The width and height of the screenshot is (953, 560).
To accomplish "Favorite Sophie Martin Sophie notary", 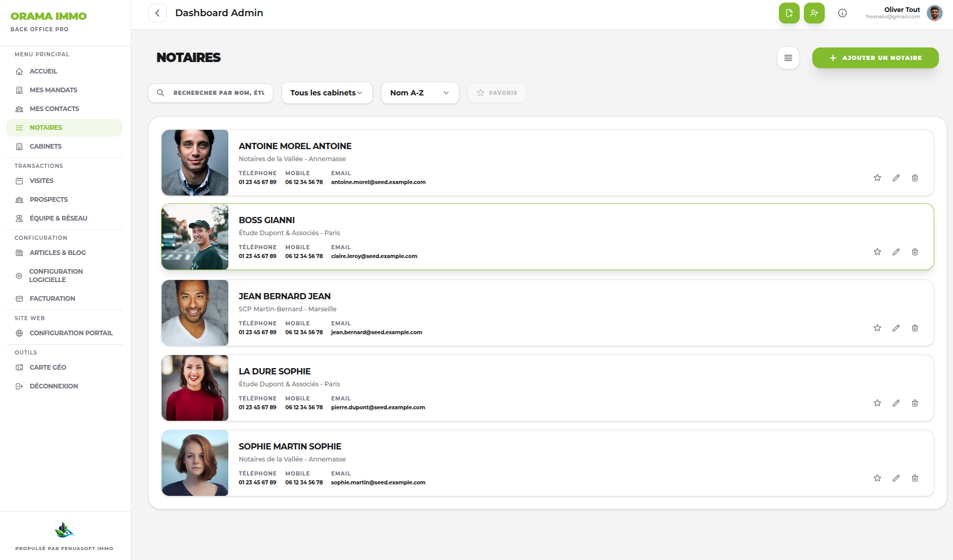I will pos(877,478).
